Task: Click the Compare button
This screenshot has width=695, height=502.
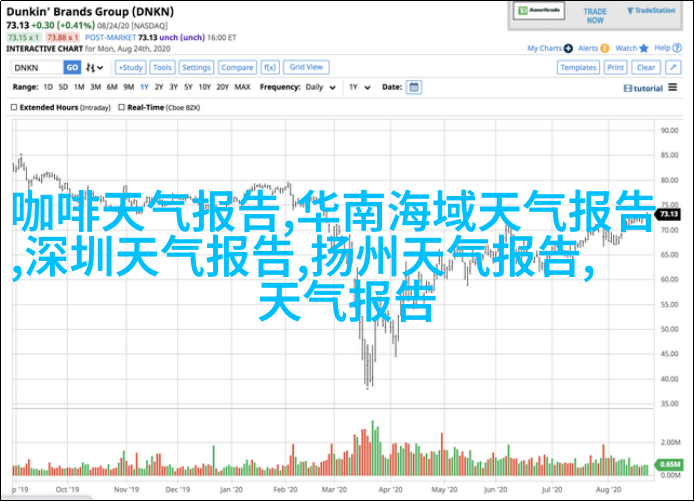Action: click(237, 67)
